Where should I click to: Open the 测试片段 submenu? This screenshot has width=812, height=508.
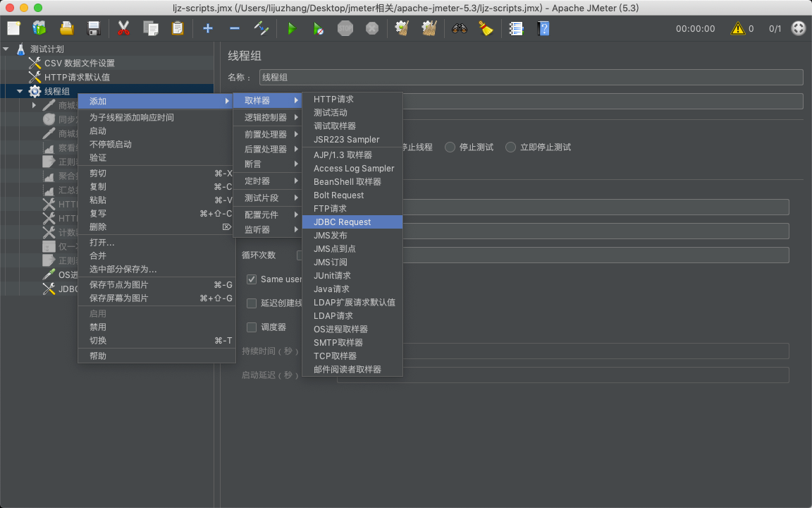[267, 198]
